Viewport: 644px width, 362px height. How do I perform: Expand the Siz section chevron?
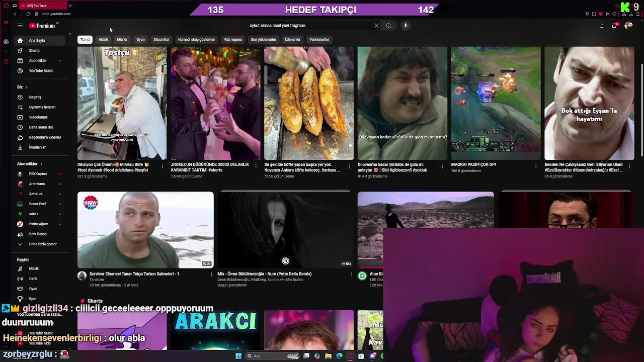(26, 87)
